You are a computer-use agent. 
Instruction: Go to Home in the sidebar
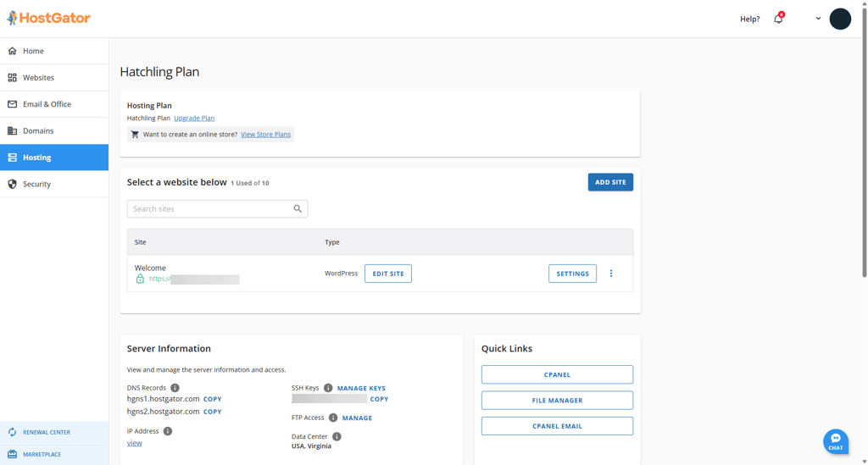tap(54, 51)
